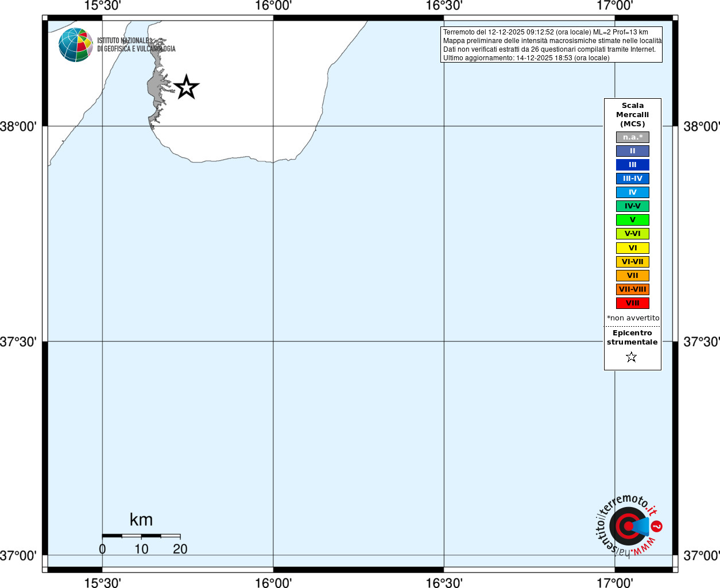Click the legend epicenter star symbol
Viewport: 720px width, 588px height.
pos(632,357)
